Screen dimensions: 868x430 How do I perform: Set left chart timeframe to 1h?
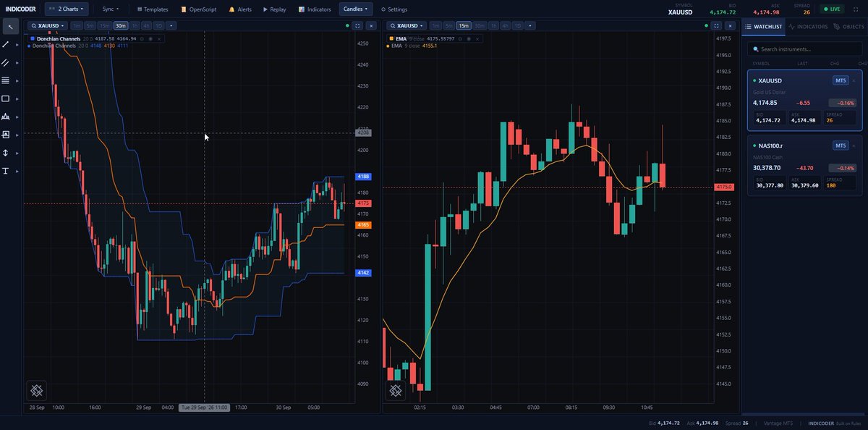[x=135, y=25]
